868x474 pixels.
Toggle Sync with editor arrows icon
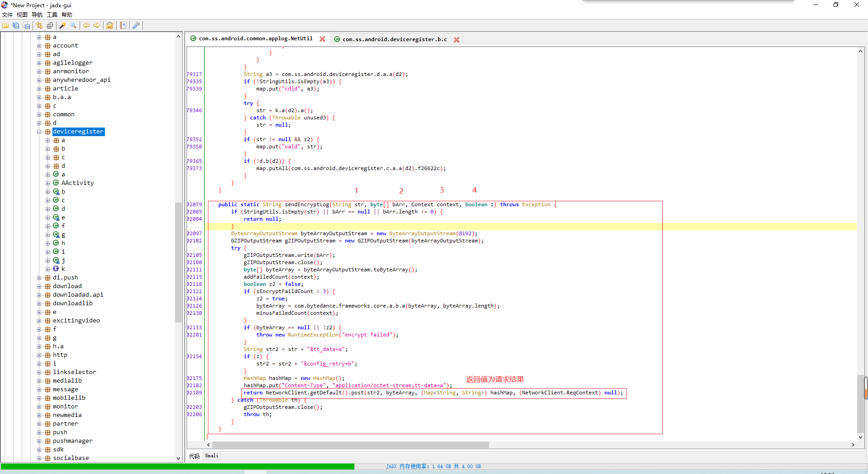click(x=39, y=26)
